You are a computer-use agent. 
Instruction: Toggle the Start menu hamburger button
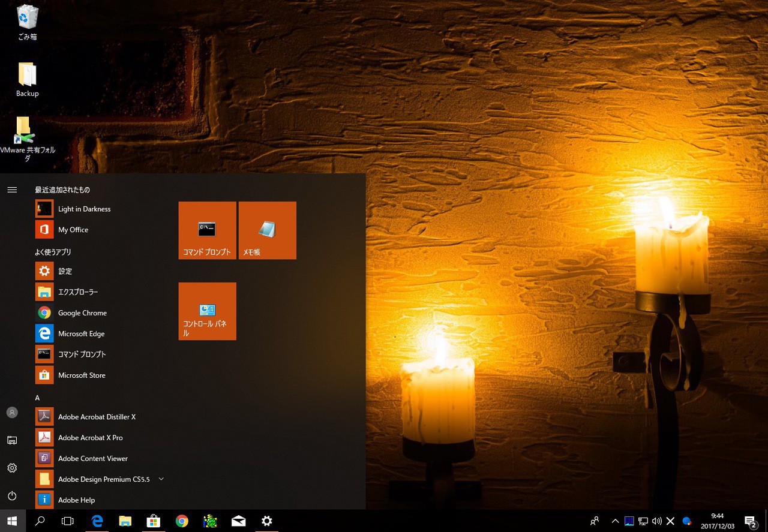pos(12,190)
